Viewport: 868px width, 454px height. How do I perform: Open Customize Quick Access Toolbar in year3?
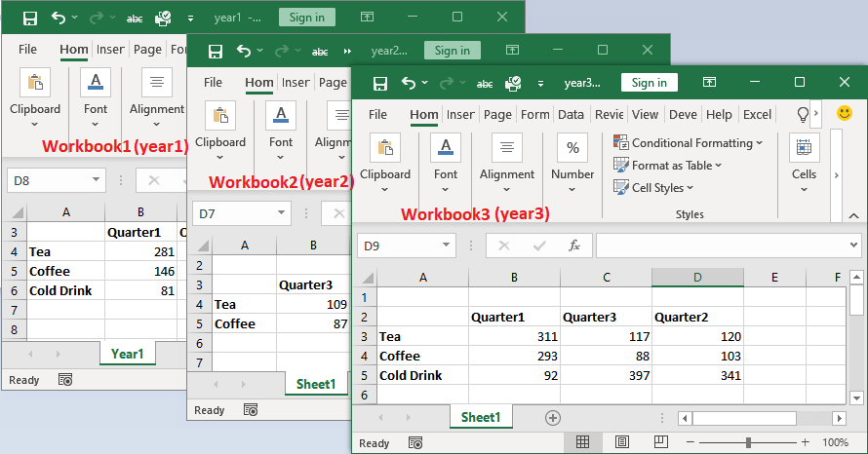pos(541,84)
